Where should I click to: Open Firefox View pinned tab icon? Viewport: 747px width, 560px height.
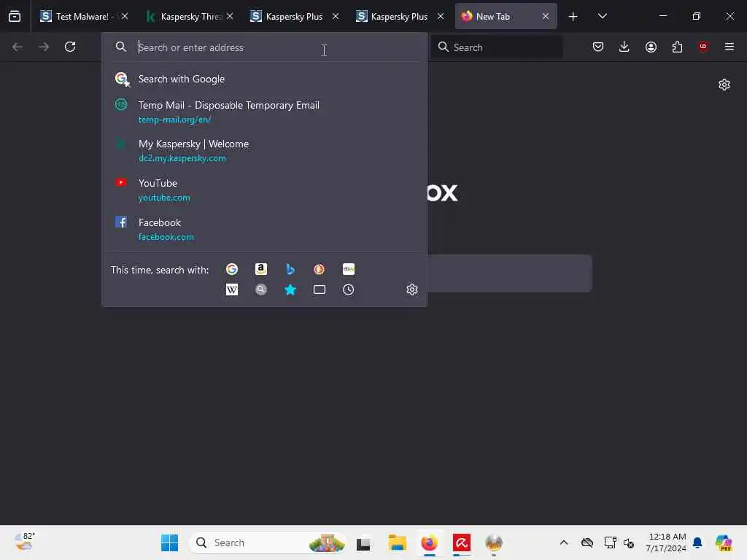[15, 16]
